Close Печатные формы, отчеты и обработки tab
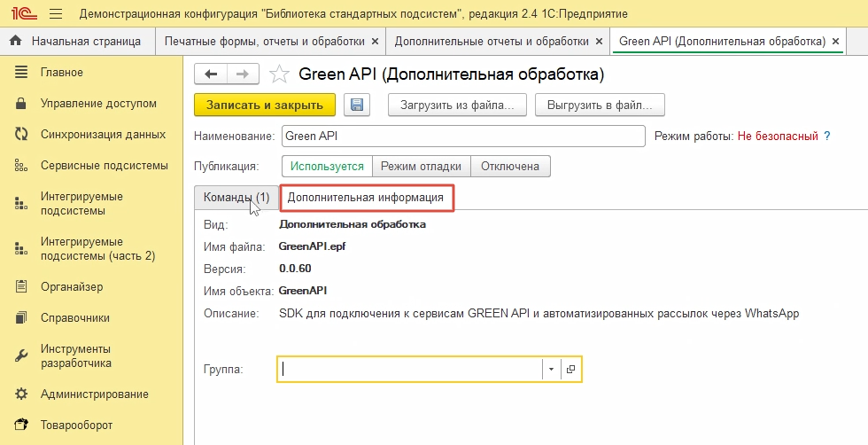The width and height of the screenshot is (868, 445). coord(375,42)
